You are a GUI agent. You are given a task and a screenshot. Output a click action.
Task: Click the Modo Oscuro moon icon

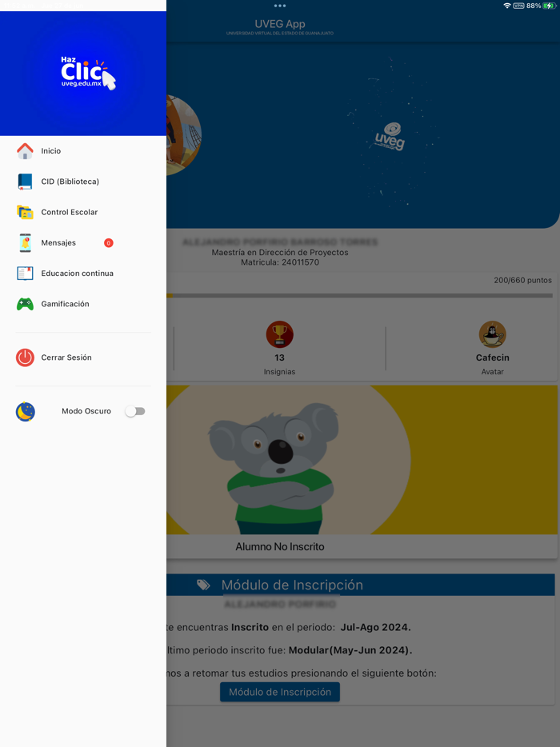click(26, 412)
